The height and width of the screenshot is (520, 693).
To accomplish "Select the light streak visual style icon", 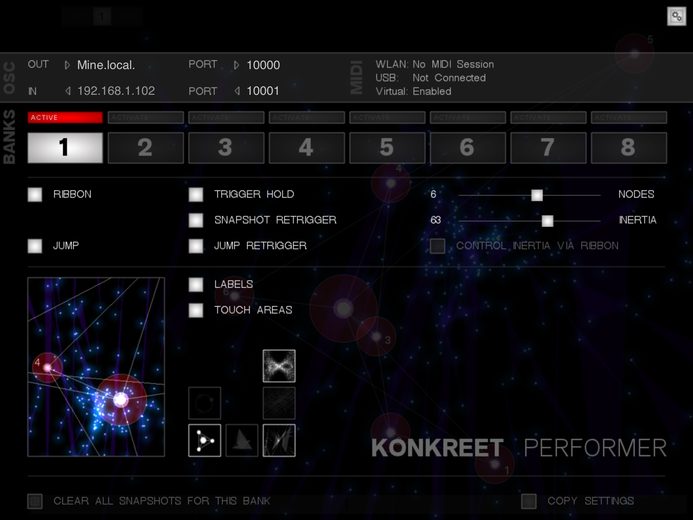I will tap(279, 440).
